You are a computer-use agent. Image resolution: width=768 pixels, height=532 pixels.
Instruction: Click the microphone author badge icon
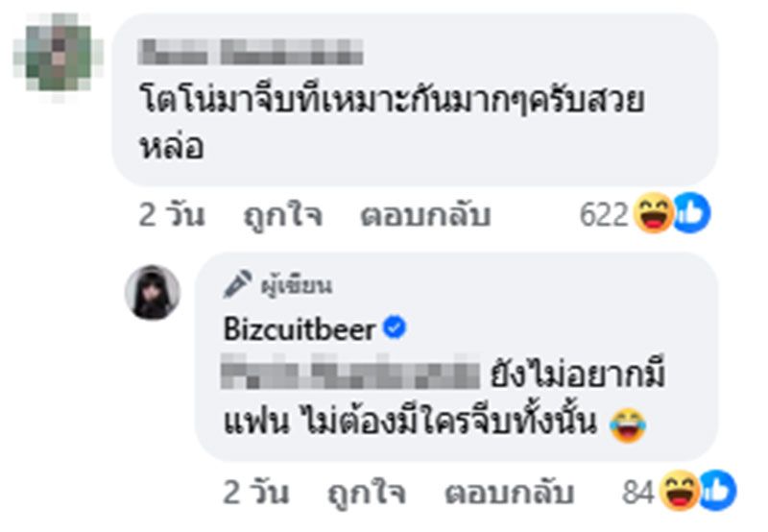click(x=237, y=283)
